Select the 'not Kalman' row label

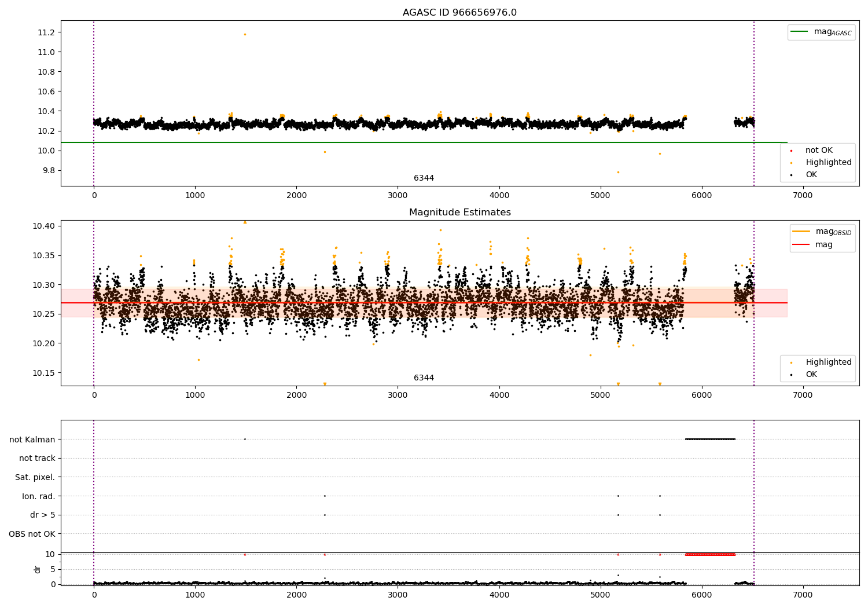point(32,439)
